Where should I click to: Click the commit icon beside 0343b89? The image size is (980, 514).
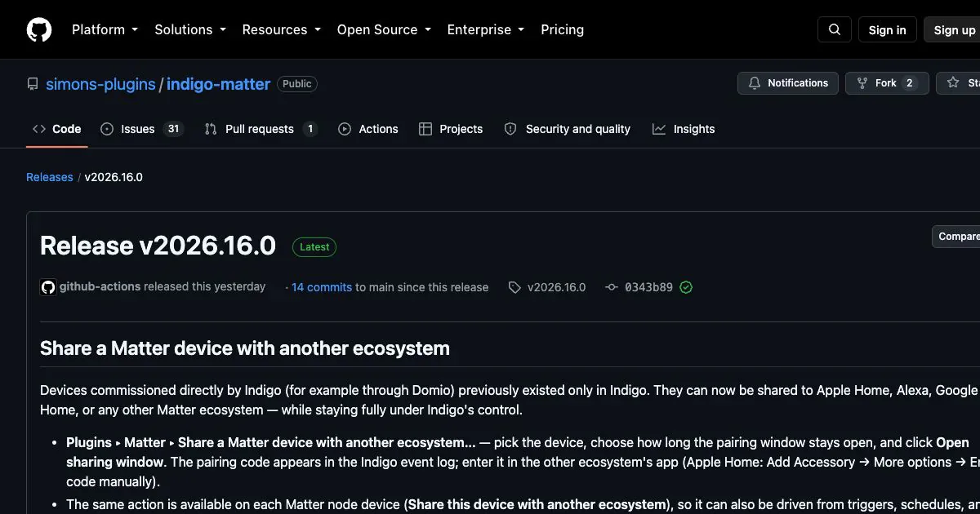click(x=612, y=287)
